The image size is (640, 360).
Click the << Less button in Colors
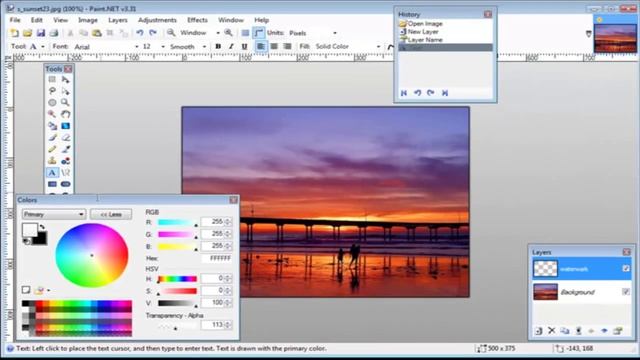[x=111, y=214]
